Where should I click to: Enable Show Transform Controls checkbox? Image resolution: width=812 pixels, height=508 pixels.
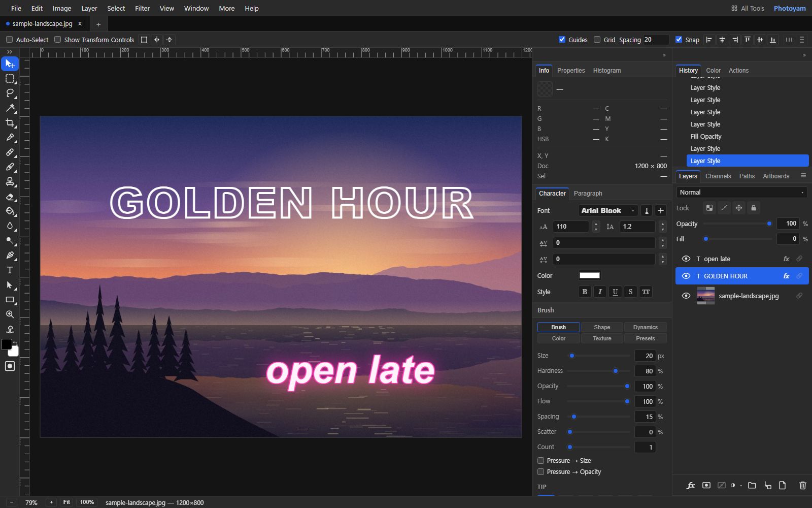tap(57, 39)
